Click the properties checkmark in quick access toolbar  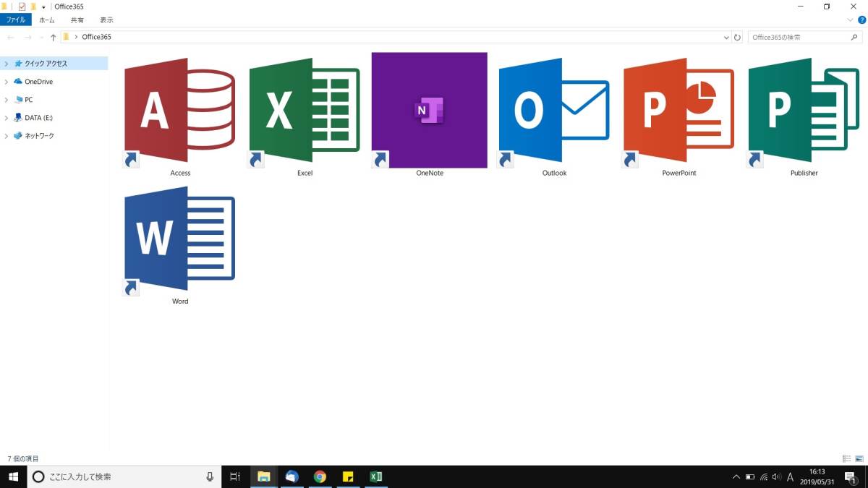tap(22, 7)
